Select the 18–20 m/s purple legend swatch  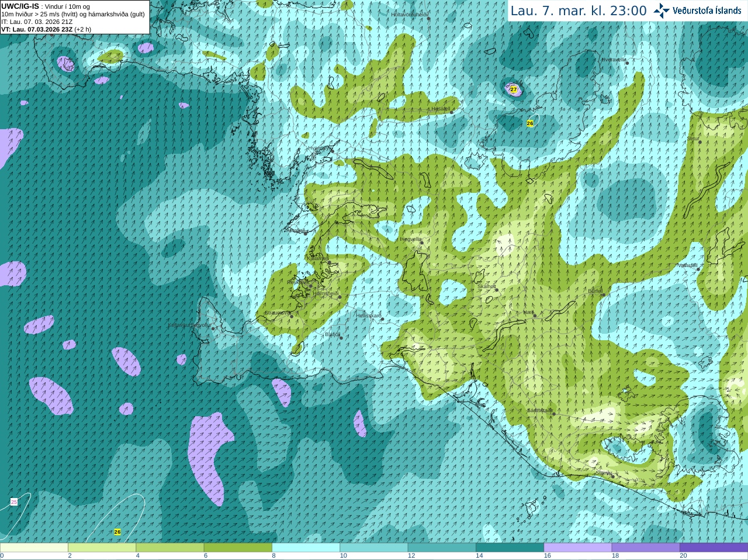[646, 548]
